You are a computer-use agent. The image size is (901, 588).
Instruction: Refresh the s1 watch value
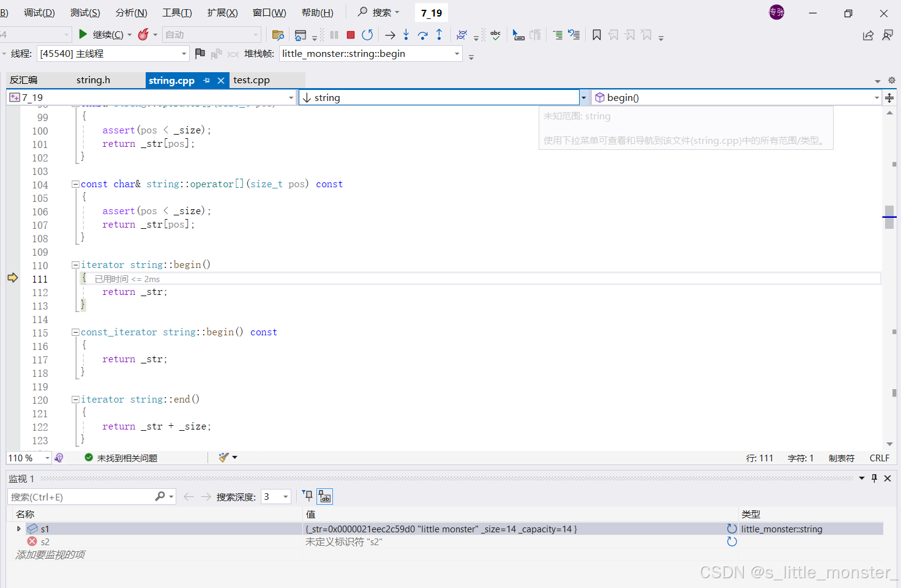[x=731, y=529]
